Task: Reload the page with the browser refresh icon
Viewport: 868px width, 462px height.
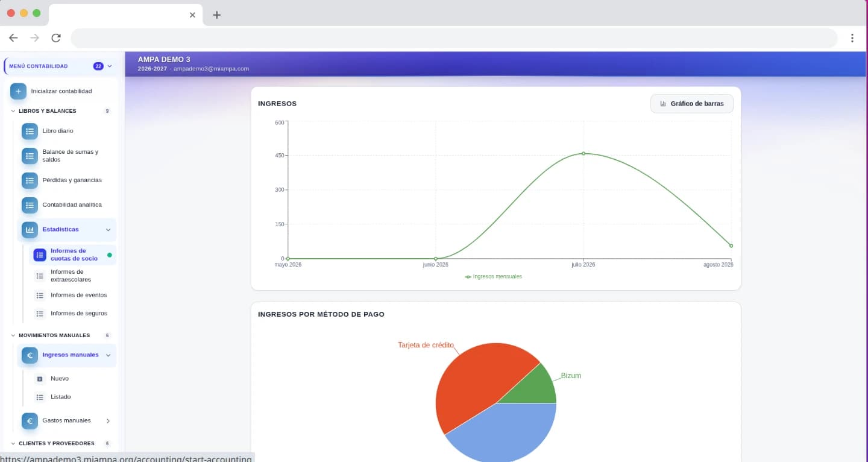Action: [x=56, y=38]
